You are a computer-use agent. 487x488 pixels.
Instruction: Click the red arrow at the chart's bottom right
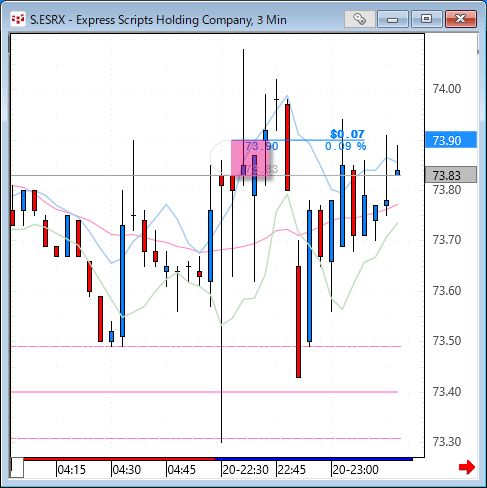click(x=467, y=467)
